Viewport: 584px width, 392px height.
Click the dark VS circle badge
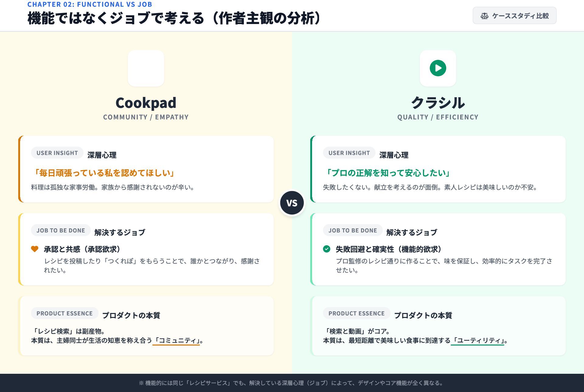[292, 203]
